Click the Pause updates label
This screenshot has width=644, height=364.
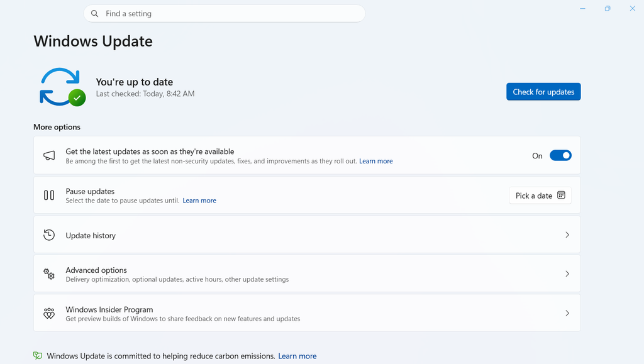click(90, 191)
